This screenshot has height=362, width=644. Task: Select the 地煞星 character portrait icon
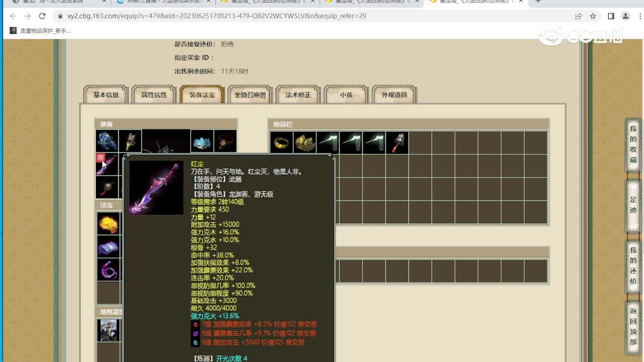coord(108,330)
